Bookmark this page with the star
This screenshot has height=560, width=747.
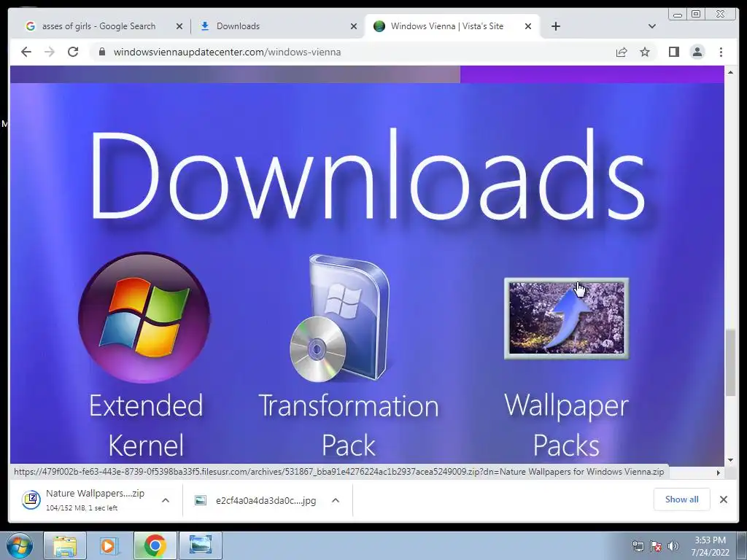[x=645, y=52]
